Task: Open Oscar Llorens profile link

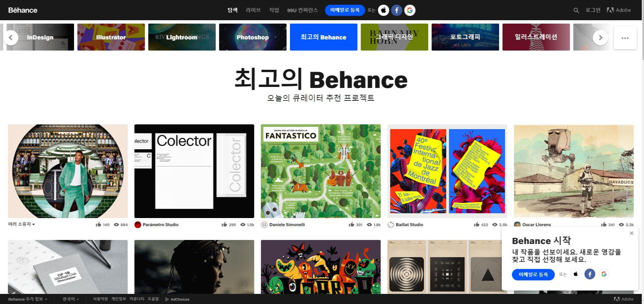Action: pos(536,225)
